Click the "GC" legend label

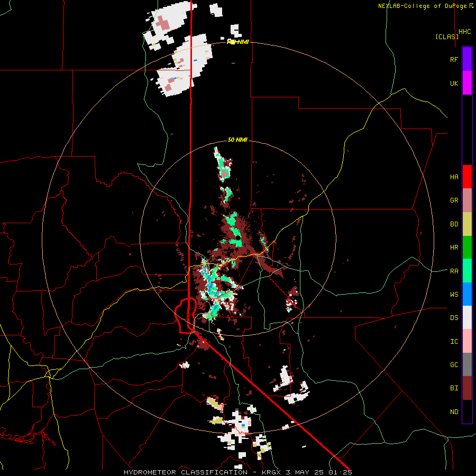(454, 365)
